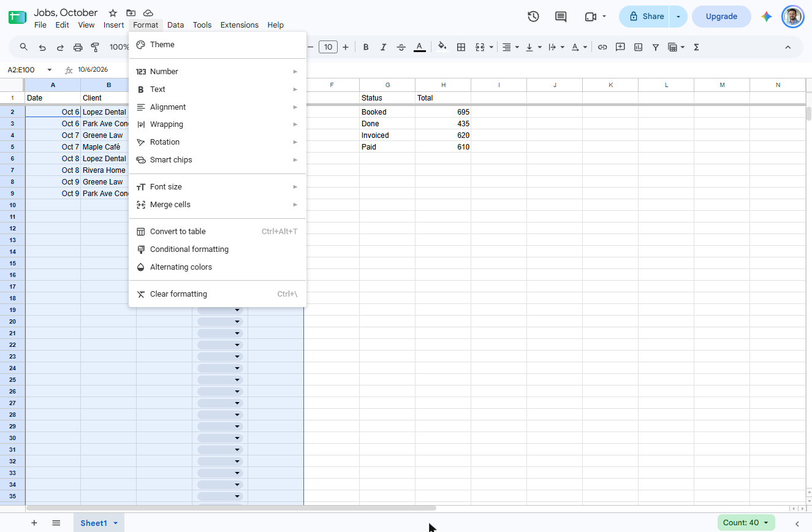Open the Borders tool in the toolbar
The image size is (812, 532).
[x=461, y=47]
